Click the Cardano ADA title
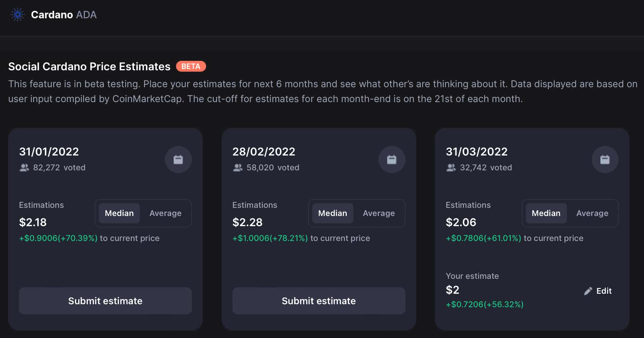Screen dimensions: 644x338 click(x=64, y=15)
